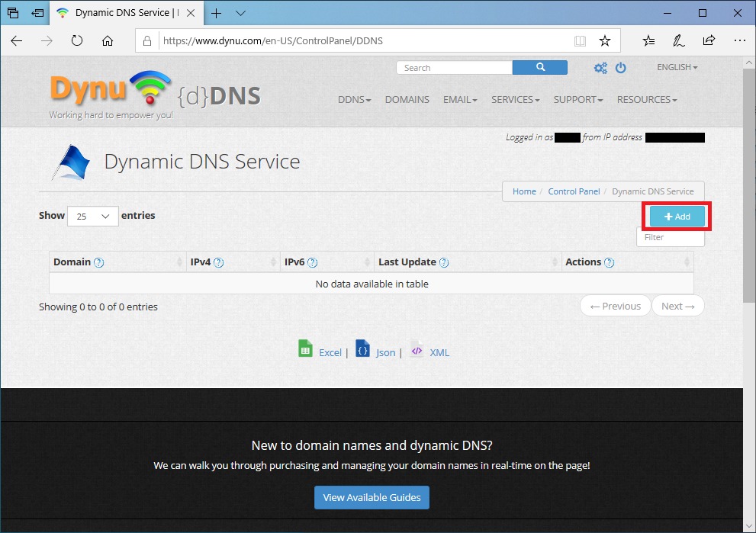Click the Control Panel breadcrumb link
756x533 pixels.
tap(574, 191)
